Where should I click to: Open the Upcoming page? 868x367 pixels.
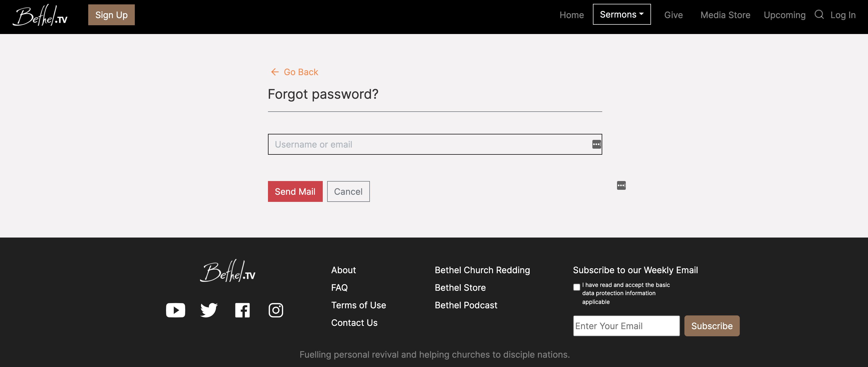click(784, 15)
